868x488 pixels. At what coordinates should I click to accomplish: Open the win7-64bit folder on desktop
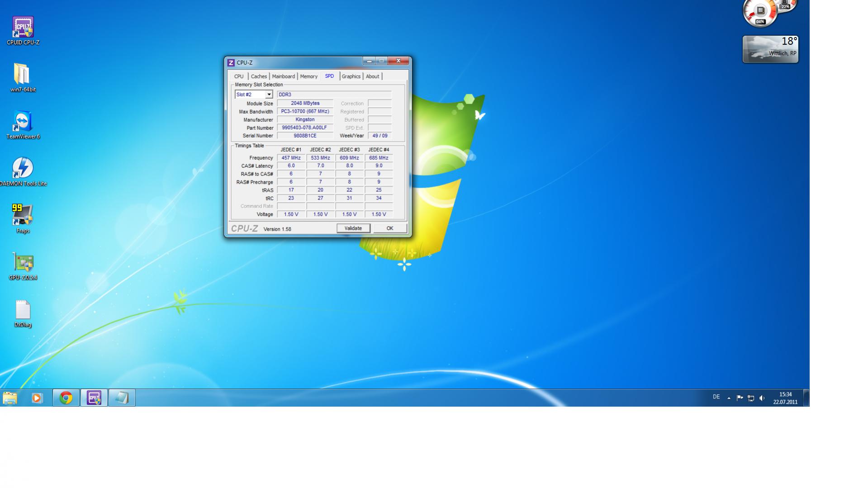[x=23, y=77]
